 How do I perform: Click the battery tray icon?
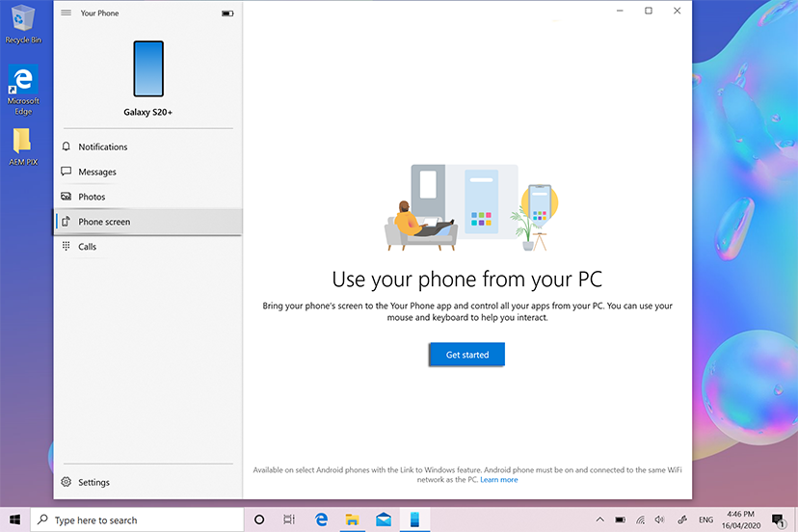pos(620,519)
